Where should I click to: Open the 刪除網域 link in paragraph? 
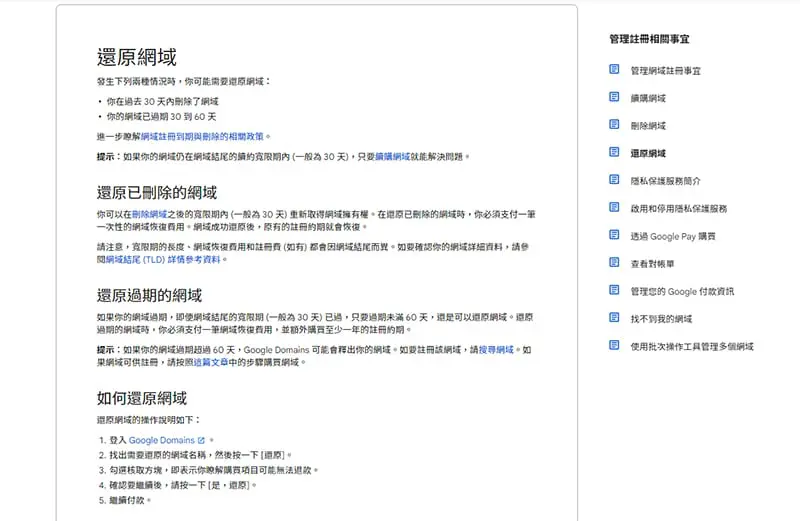pyautogui.click(x=149, y=214)
